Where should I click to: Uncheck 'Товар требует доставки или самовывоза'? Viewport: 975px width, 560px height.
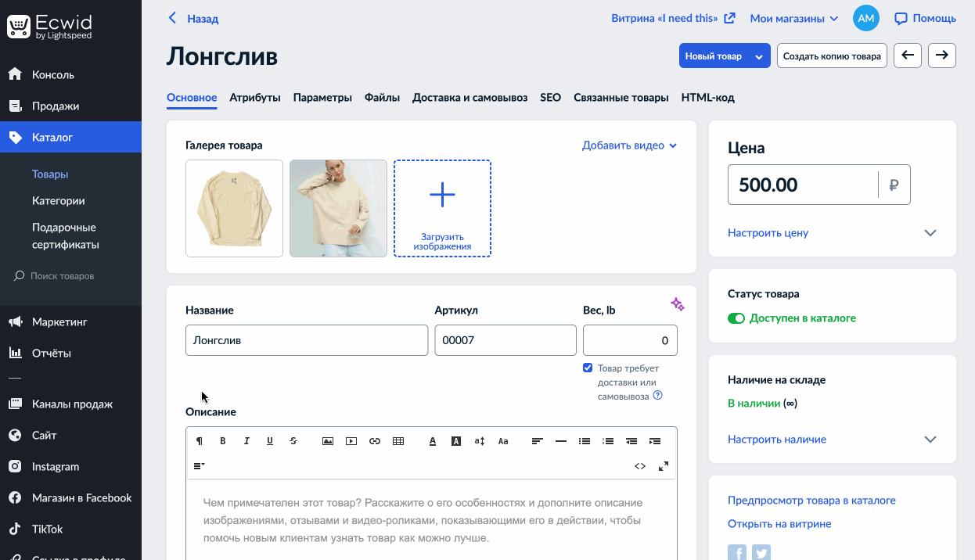tap(588, 368)
